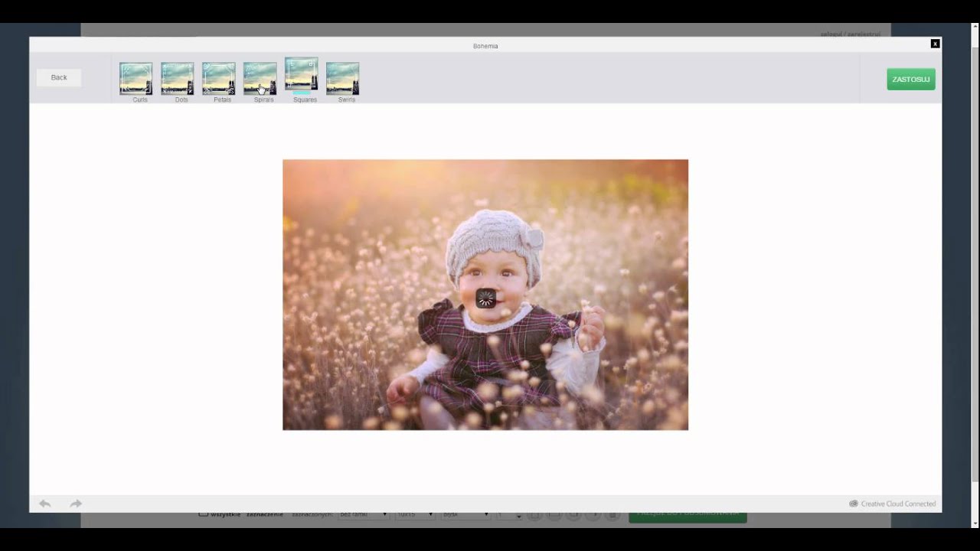Click the Creative Cloud Connected icon
This screenshot has width=980, height=551.
click(x=854, y=504)
